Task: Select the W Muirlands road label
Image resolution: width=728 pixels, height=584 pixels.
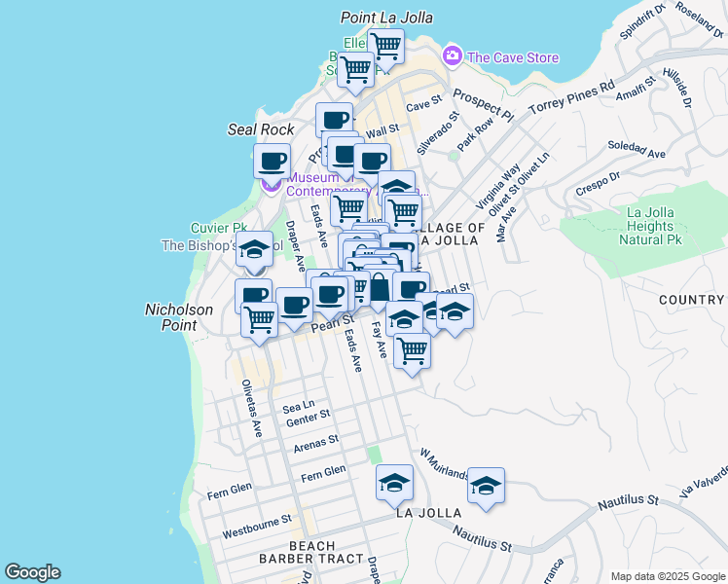Action: (x=445, y=464)
